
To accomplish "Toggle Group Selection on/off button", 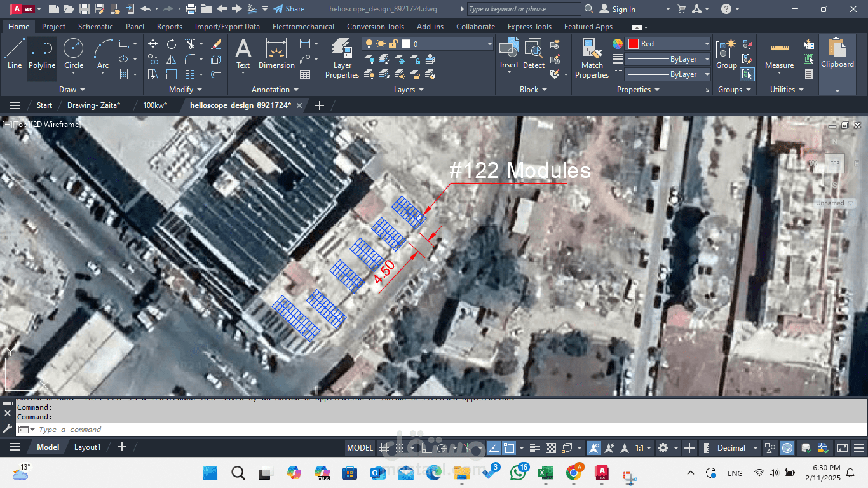I will 747,74.
